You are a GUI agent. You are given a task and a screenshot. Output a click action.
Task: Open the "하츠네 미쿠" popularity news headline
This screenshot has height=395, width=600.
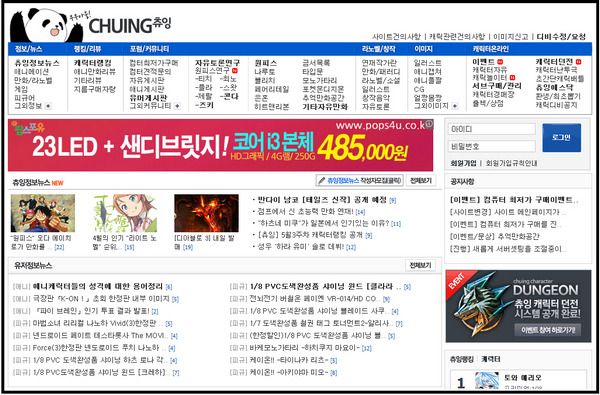click(x=324, y=223)
